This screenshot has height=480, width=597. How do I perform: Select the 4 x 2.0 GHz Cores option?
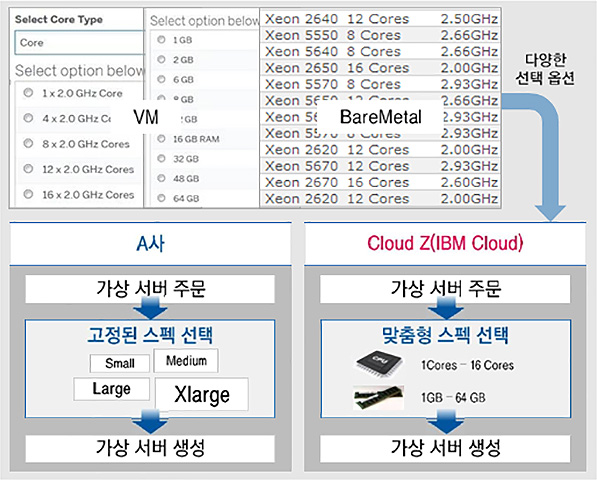point(28,118)
